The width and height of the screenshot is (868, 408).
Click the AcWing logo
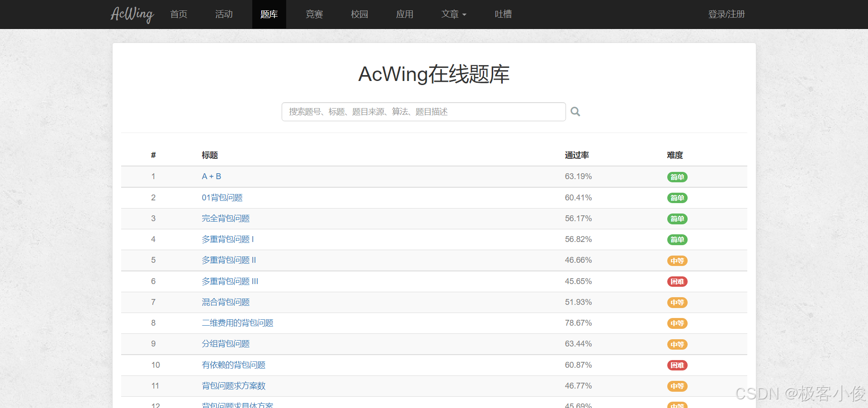[x=132, y=14]
